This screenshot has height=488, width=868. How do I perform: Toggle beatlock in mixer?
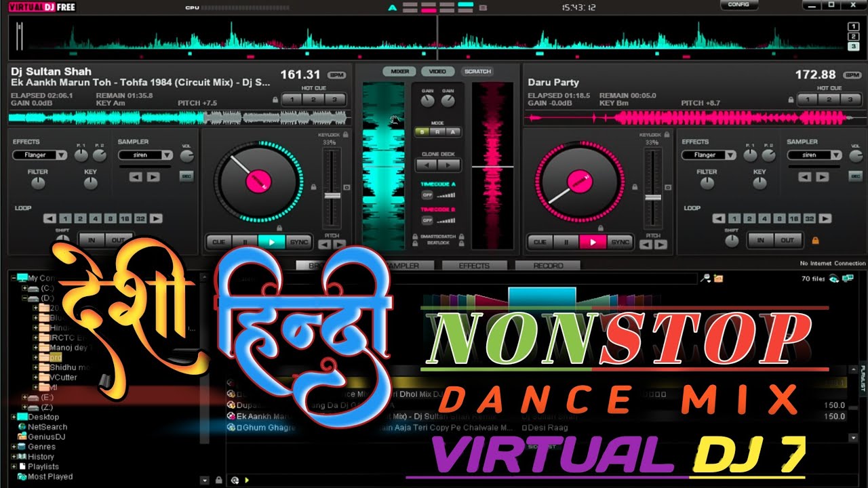(414, 243)
